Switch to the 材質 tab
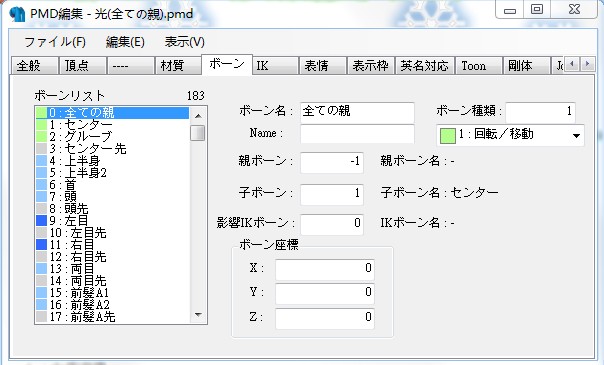The width and height of the screenshot is (604, 365). point(178,65)
